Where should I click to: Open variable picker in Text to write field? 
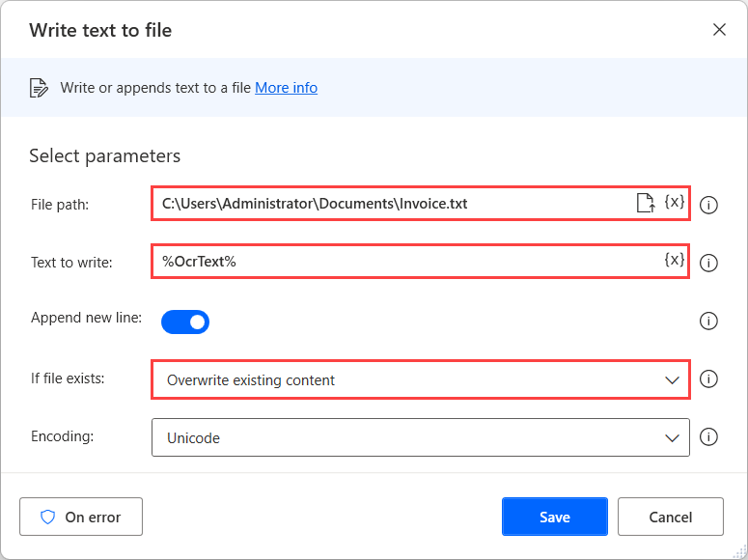pos(675,260)
